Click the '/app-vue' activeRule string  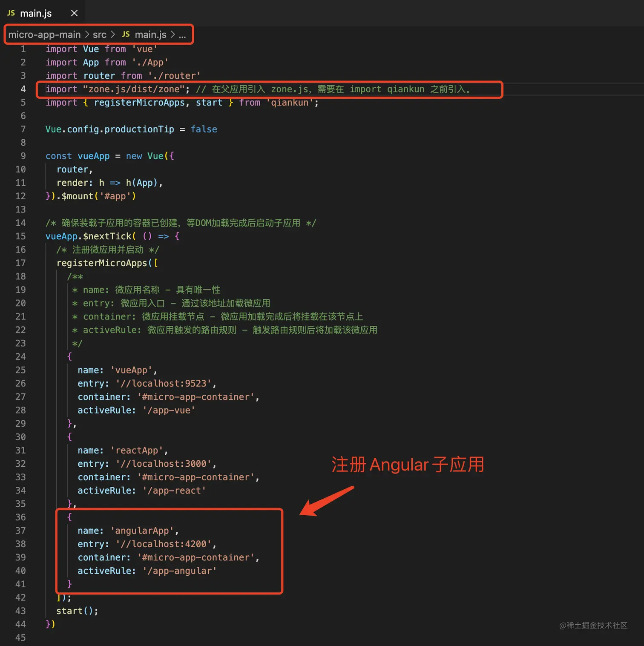click(x=169, y=411)
